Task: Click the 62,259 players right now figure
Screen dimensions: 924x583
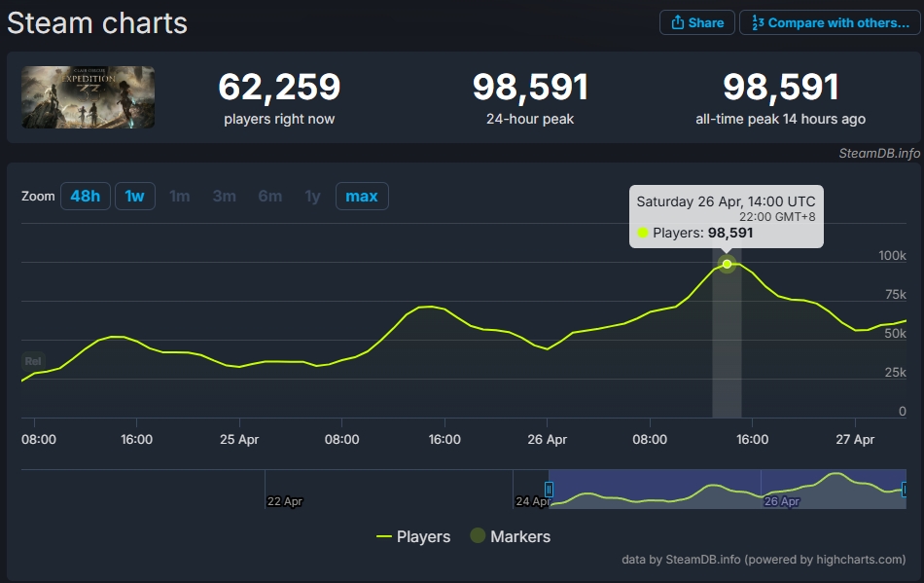Action: (279, 87)
